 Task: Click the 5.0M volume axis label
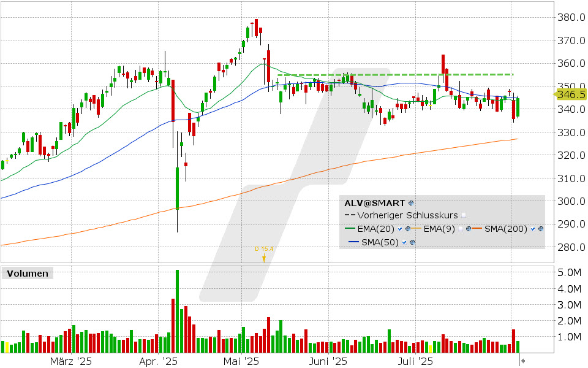click(x=569, y=272)
